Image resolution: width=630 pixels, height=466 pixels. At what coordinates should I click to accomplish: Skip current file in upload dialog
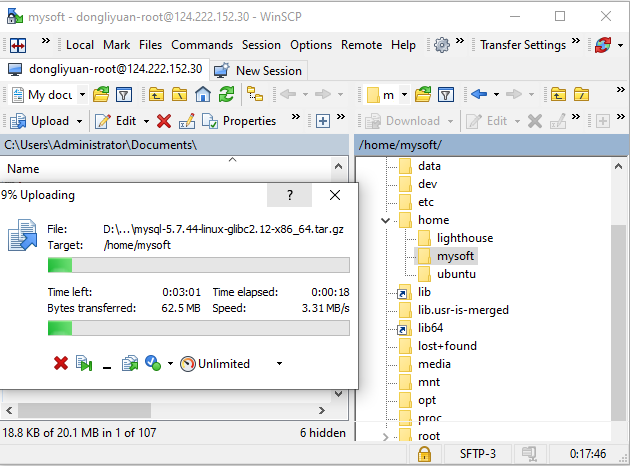tap(84, 364)
